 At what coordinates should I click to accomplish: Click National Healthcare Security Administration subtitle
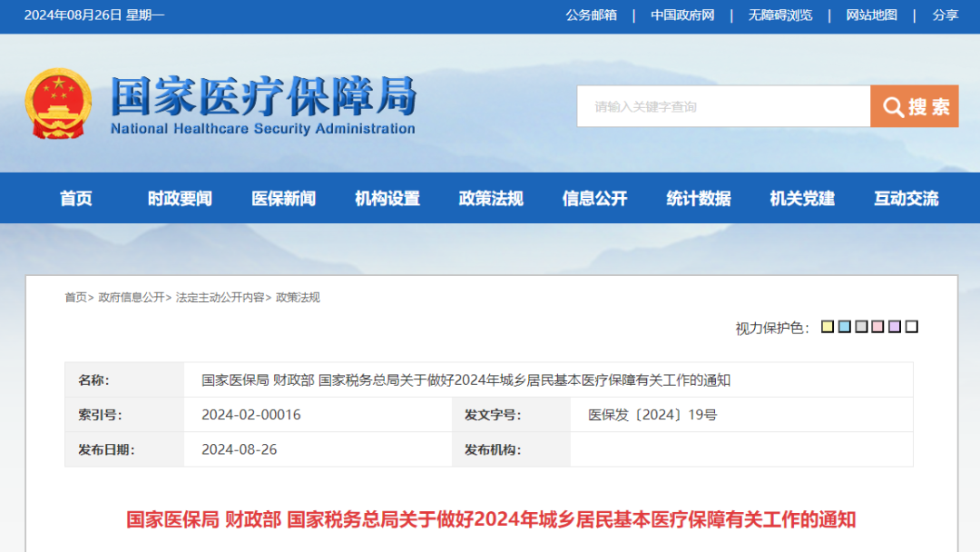point(263,129)
